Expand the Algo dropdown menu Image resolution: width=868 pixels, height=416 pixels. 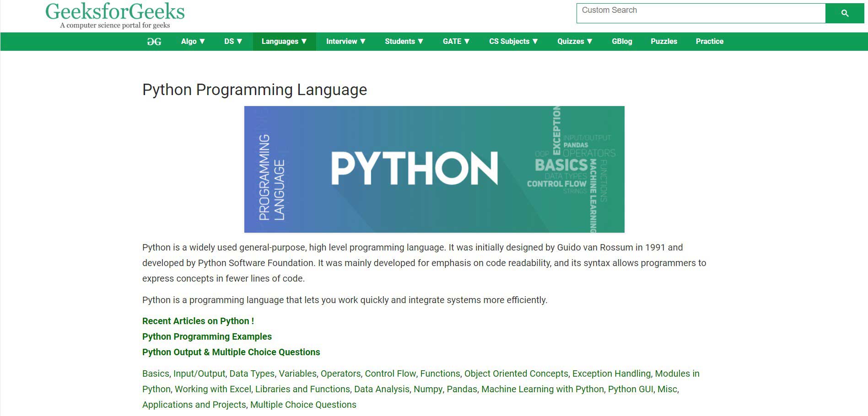(193, 42)
